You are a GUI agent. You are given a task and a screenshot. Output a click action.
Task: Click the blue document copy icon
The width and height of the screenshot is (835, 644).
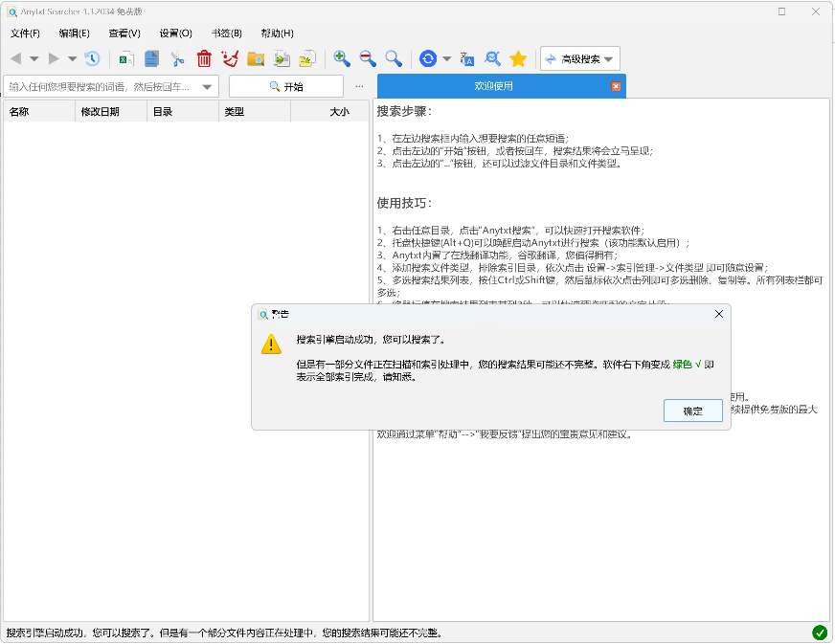[151, 58]
